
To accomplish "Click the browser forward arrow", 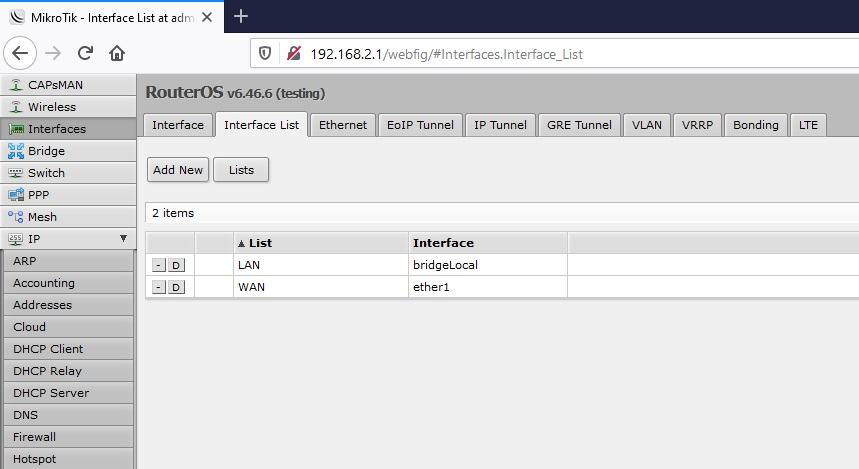I will [x=53, y=53].
